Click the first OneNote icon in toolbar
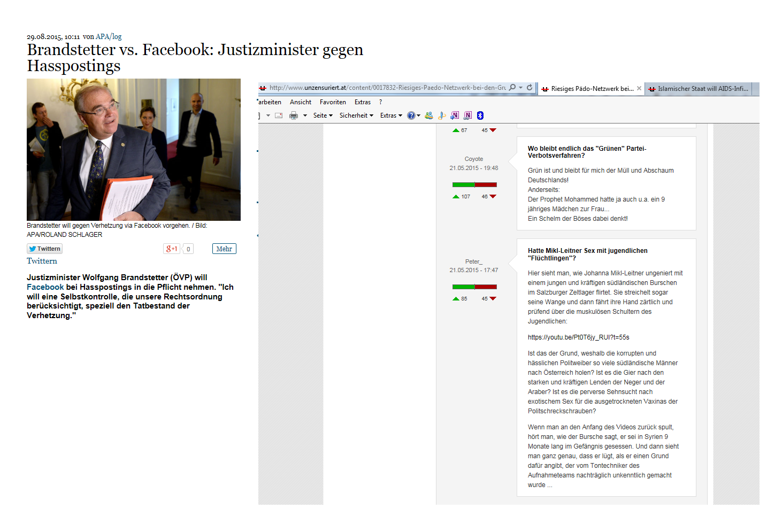This screenshot has width=767, height=532. pyautogui.click(x=455, y=115)
